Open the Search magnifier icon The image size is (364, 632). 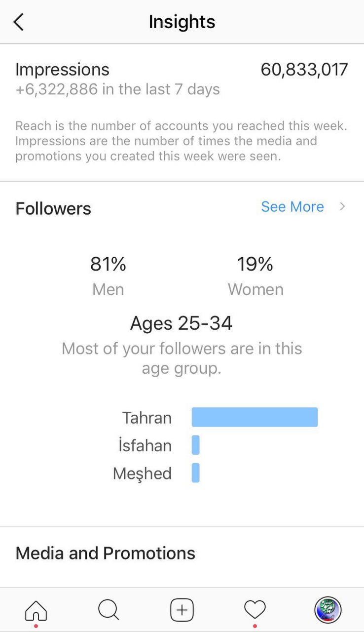coord(109,610)
